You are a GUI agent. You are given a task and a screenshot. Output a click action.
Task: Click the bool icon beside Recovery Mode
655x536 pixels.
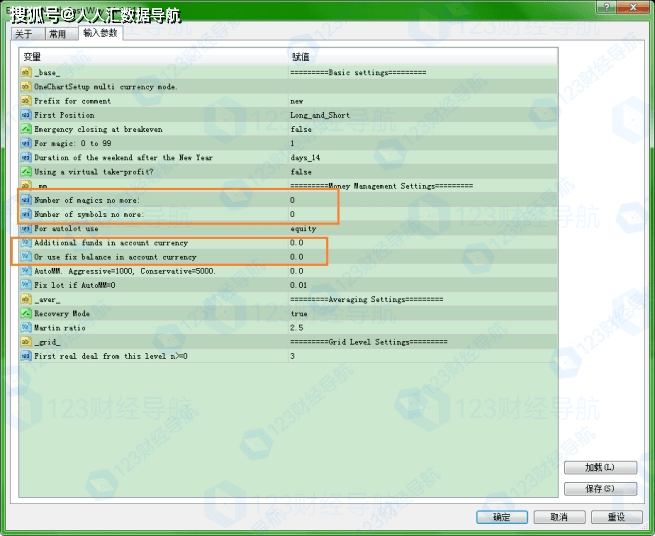(26, 313)
